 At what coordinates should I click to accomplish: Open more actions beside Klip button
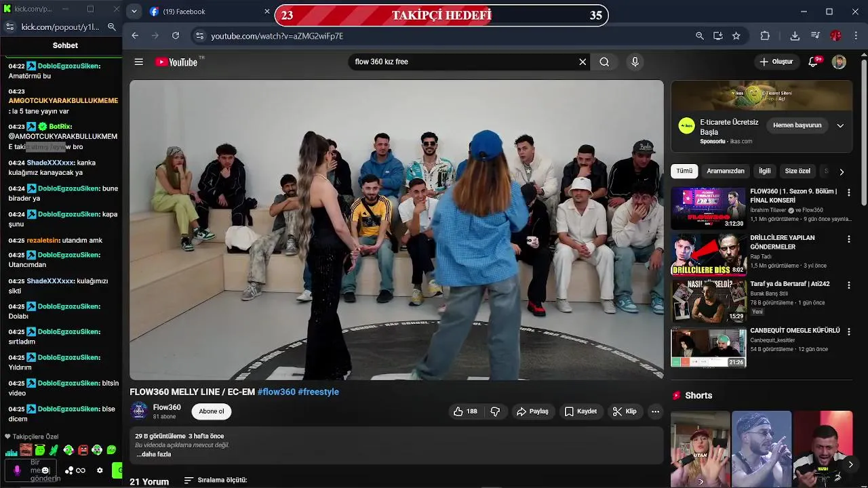tap(655, 411)
